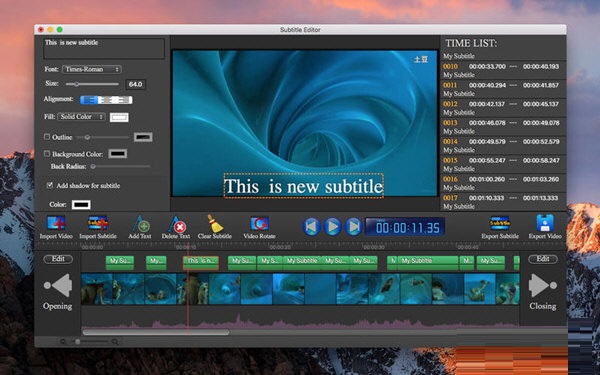Viewport: 600px width, 375px height.
Task: Click the size value field 64.0
Action: pyautogui.click(x=135, y=84)
